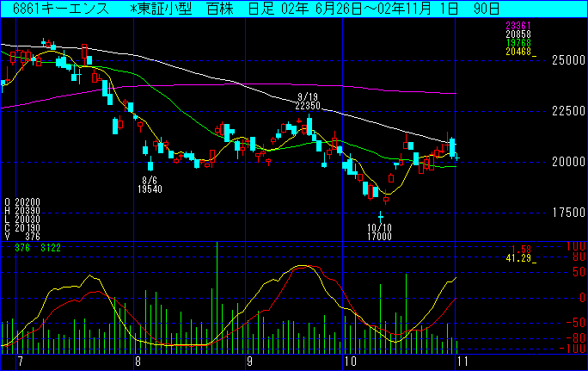Click the closing price C 20190

[22, 228]
